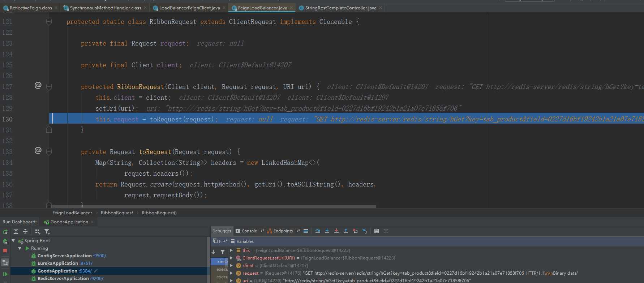Toggle the tree layout icon in dashboard sidebar
The width and height of the screenshot is (644, 283).
click(5, 262)
